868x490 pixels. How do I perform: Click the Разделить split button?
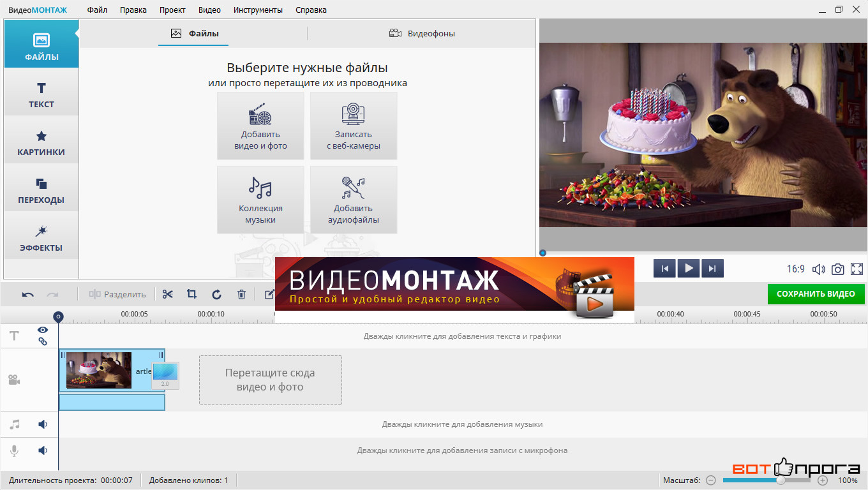point(117,294)
